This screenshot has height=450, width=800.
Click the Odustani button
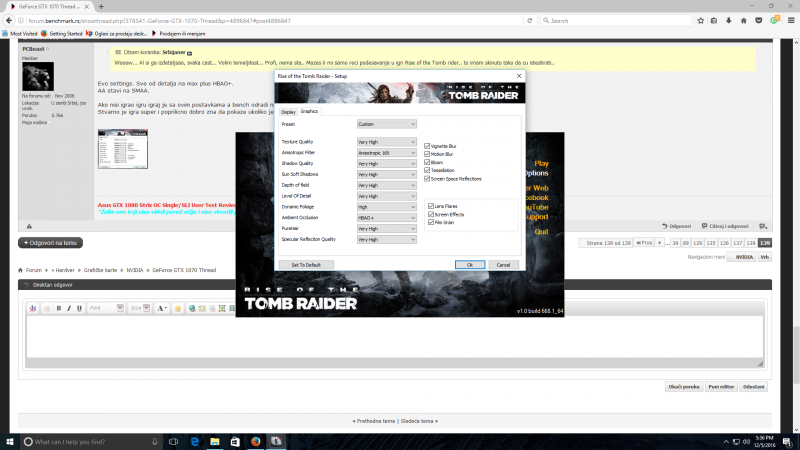coord(754,387)
